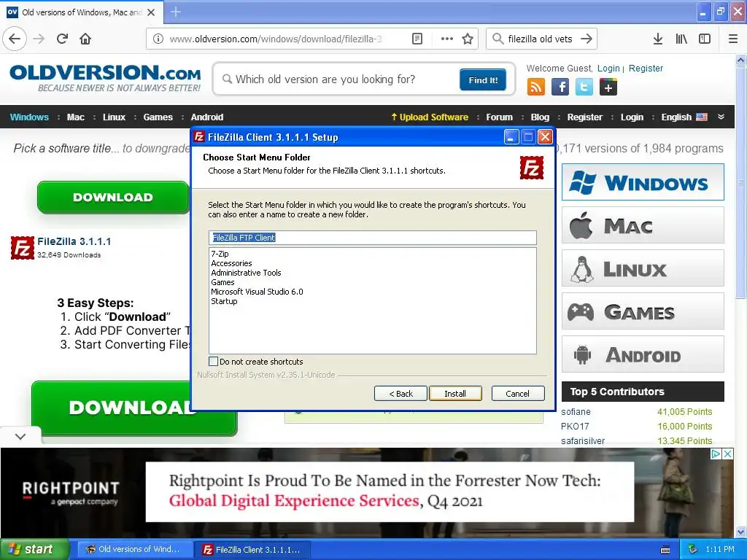Image resolution: width=747 pixels, height=560 pixels.
Task: Select Administrative Tools in the folder list
Action: point(247,273)
